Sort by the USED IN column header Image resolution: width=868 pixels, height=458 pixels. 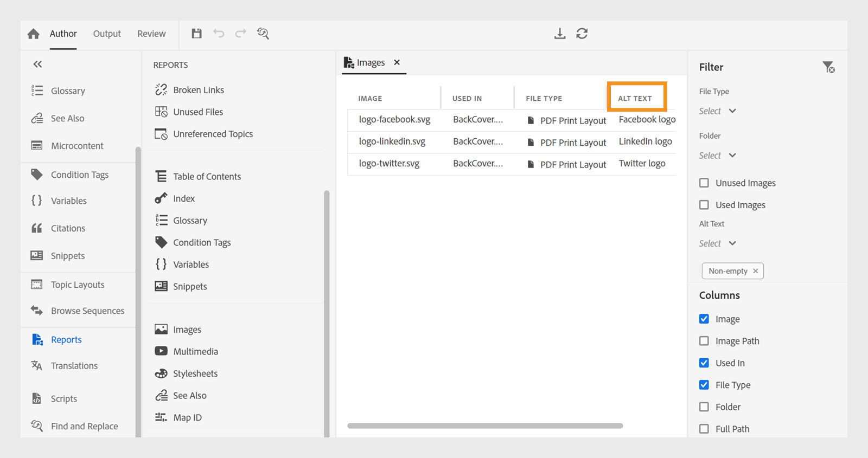(467, 99)
